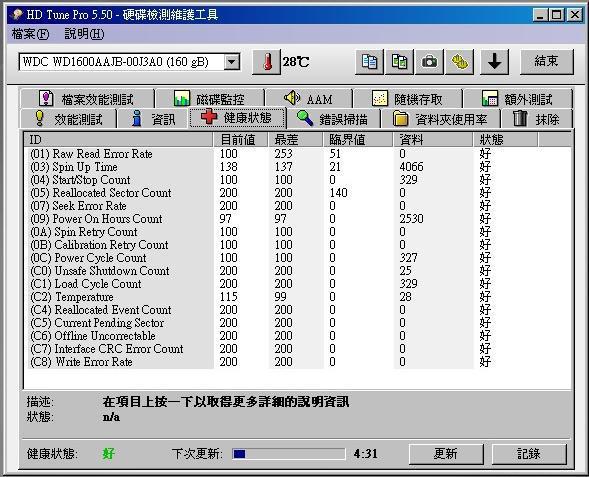Click the thermometer temperature icon

266,62
